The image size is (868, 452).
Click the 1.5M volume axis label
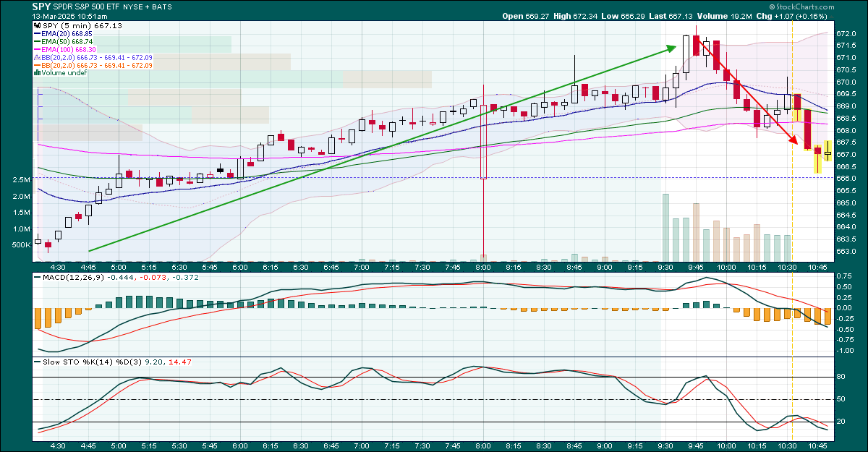21,213
